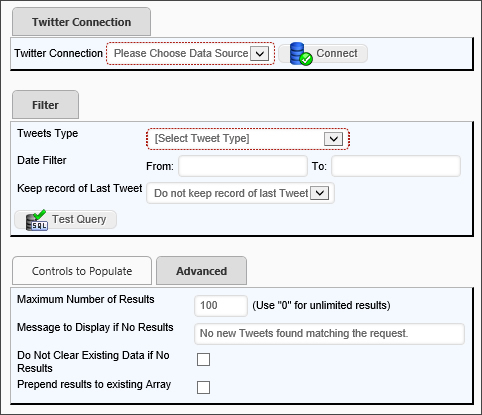Click the Maximum Number of Results field
The width and height of the screenshot is (482, 415).
[221, 305]
